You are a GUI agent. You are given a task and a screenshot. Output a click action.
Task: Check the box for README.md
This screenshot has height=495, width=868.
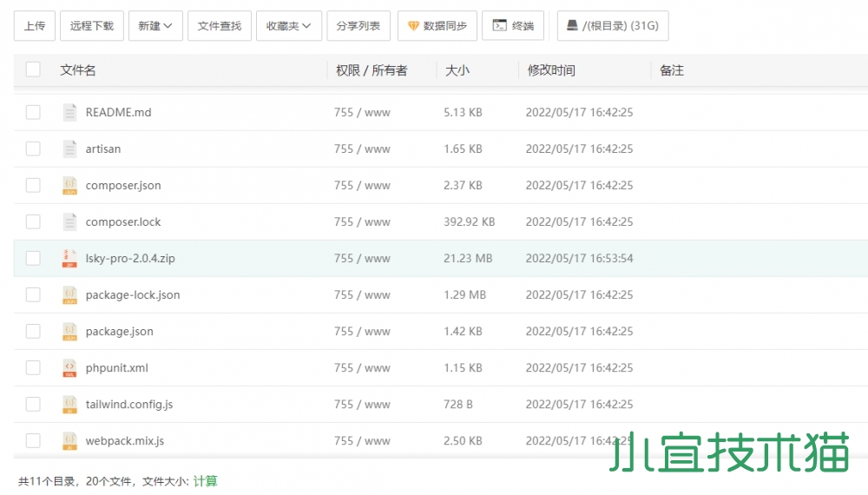coord(33,112)
